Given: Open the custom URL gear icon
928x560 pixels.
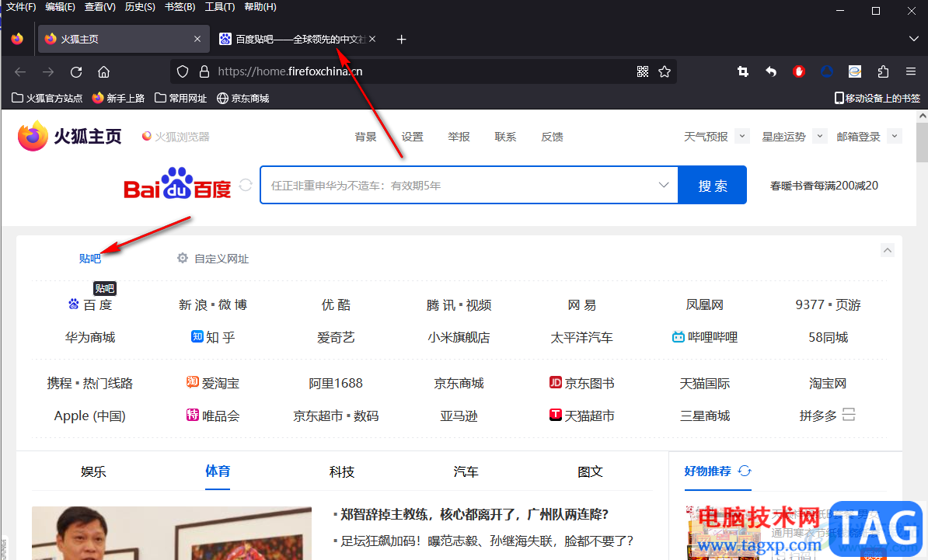Looking at the screenshot, I should pyautogui.click(x=183, y=258).
